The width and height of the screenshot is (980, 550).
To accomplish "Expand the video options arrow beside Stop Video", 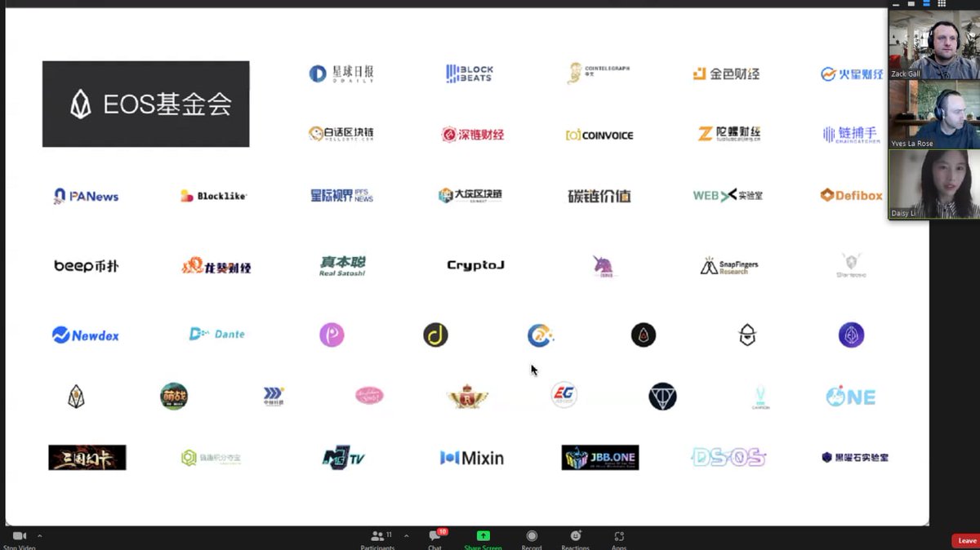I will point(39,536).
